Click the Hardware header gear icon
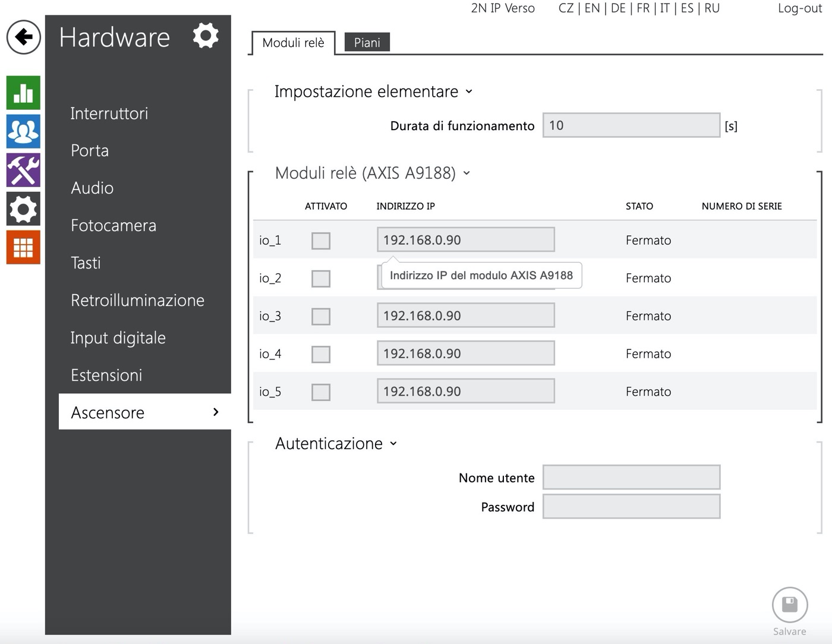This screenshot has height=644, width=832. (x=206, y=36)
